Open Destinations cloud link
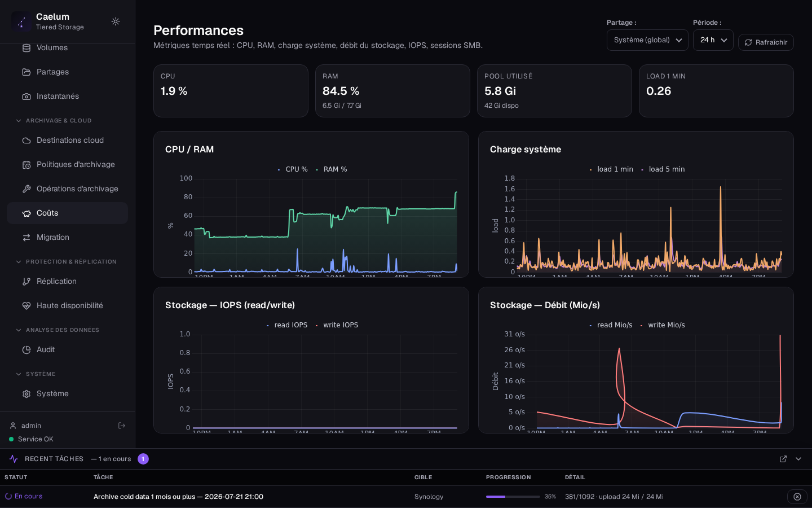 67,141
